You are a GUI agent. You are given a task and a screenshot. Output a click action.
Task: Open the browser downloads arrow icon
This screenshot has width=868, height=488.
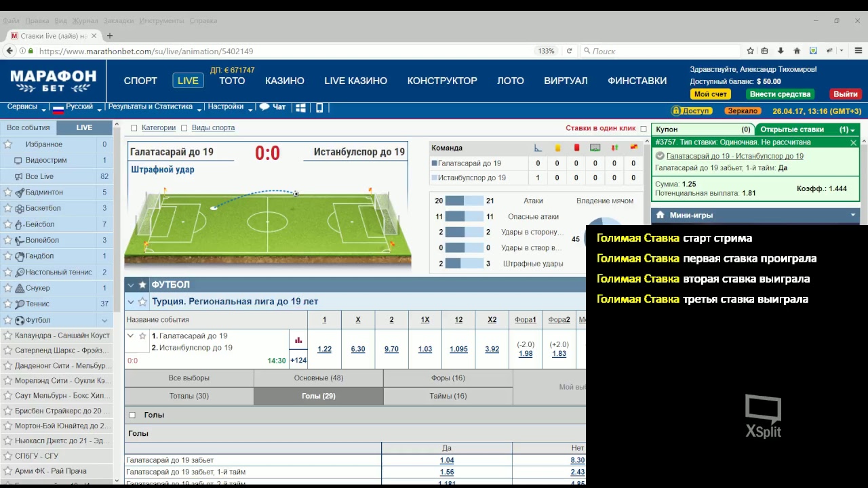[x=781, y=51]
